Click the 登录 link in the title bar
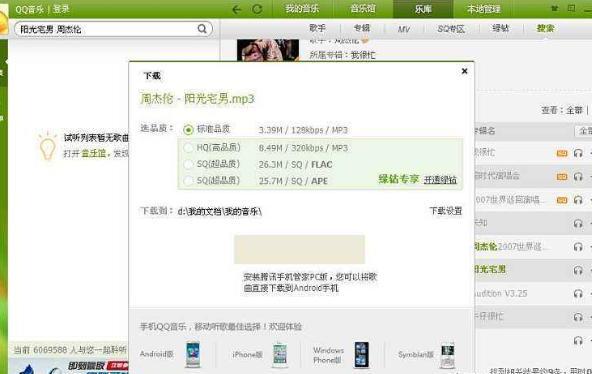The width and height of the screenshot is (592, 374). (x=61, y=9)
